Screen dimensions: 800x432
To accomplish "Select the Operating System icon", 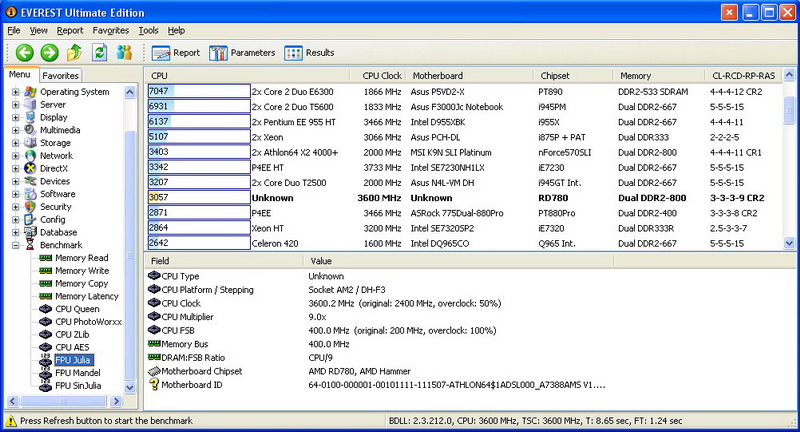I will [31, 92].
